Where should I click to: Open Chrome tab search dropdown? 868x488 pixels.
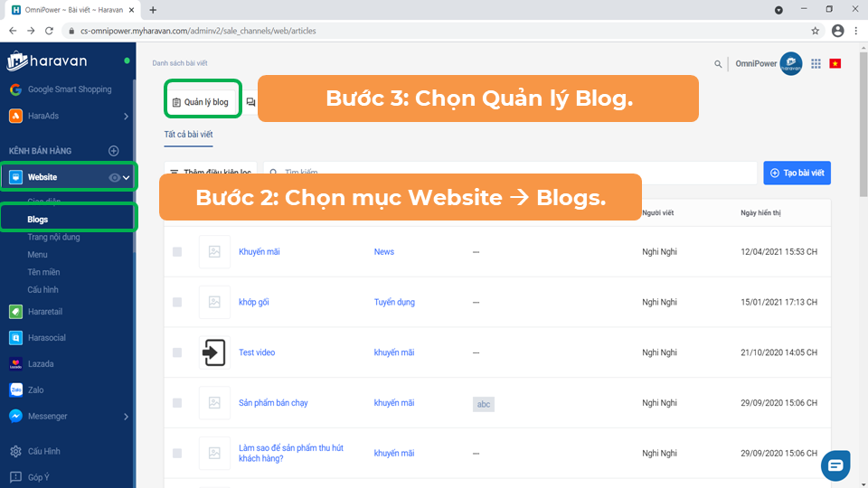778,10
